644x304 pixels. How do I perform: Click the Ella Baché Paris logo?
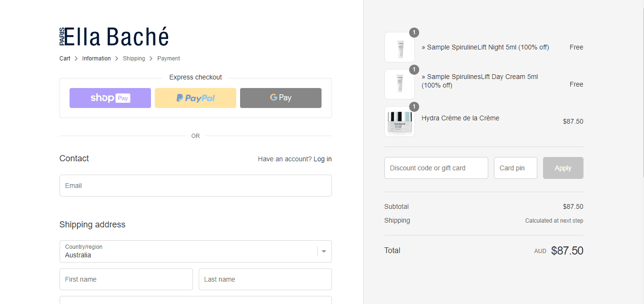[114, 37]
